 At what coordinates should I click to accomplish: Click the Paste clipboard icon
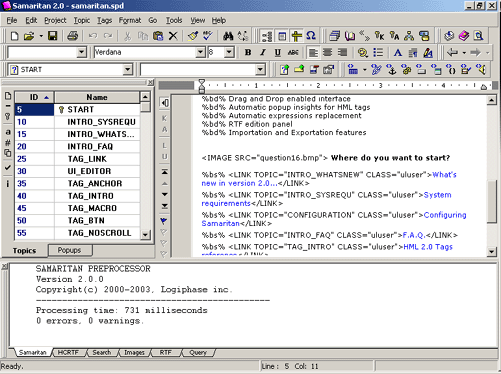click(158, 36)
